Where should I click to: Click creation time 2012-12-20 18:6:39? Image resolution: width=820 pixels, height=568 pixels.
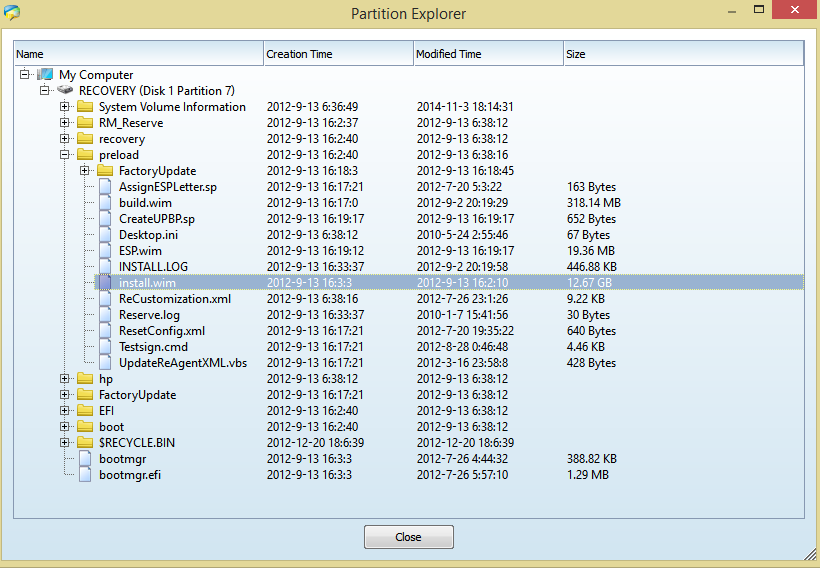[x=315, y=442]
